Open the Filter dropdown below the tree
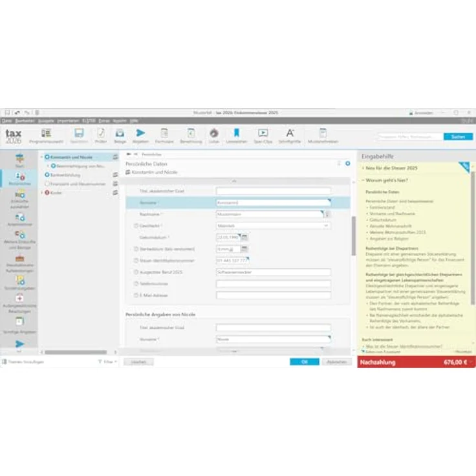This screenshot has height=476, width=476. (x=107, y=362)
